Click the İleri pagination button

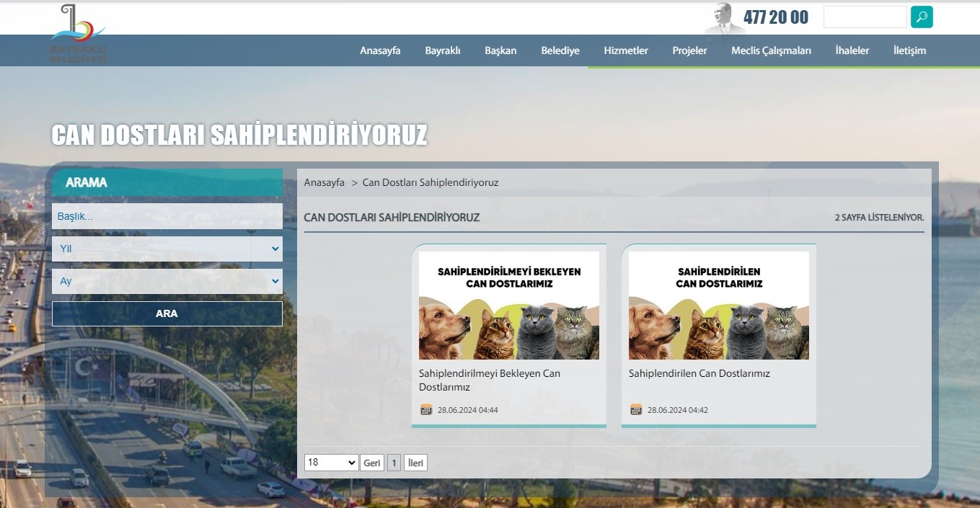click(x=415, y=463)
